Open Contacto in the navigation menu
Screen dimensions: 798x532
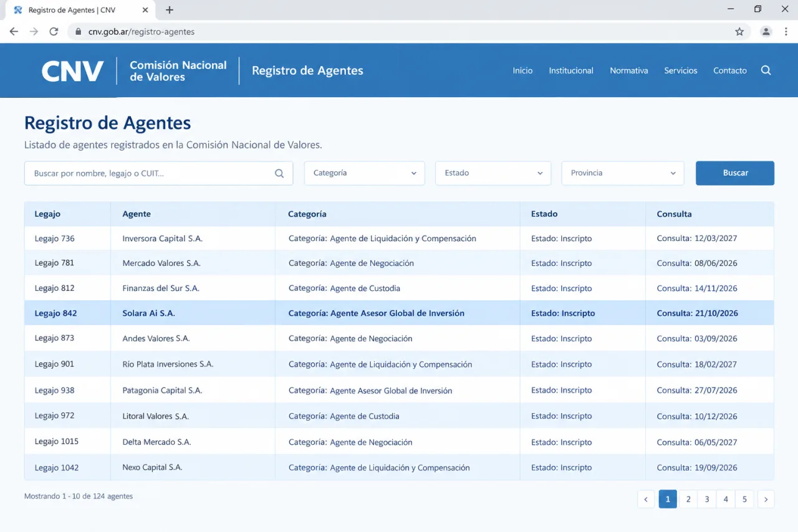(730, 71)
